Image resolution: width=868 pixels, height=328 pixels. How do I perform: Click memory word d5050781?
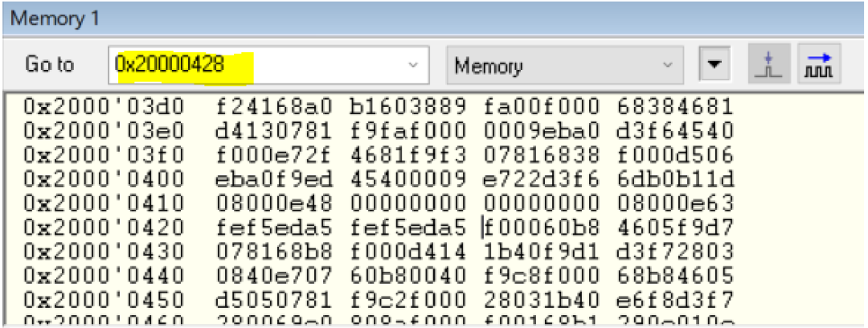point(274,301)
